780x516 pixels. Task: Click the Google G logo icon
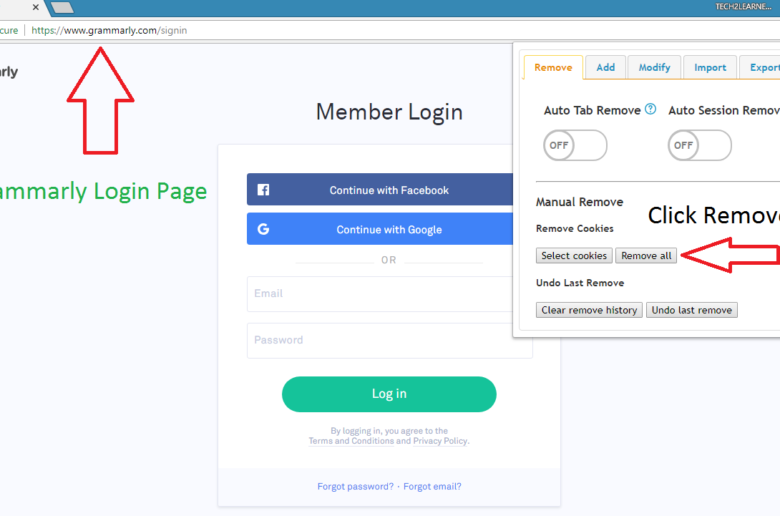pos(263,229)
